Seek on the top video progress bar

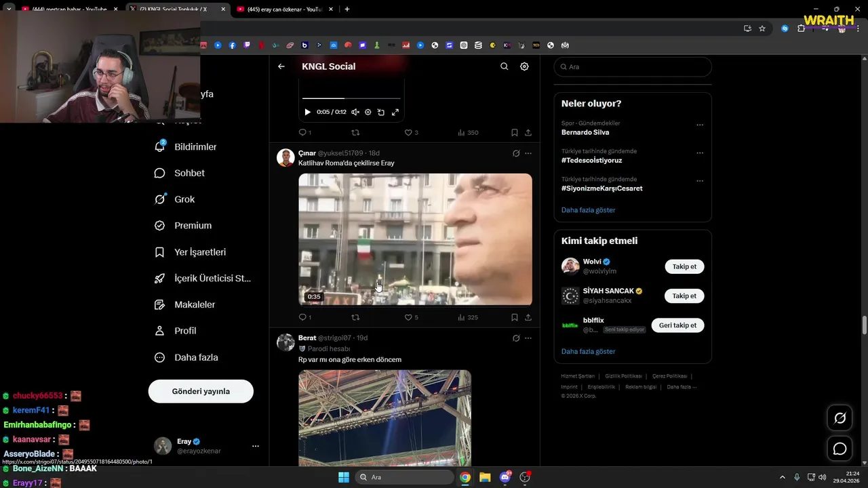(x=351, y=99)
